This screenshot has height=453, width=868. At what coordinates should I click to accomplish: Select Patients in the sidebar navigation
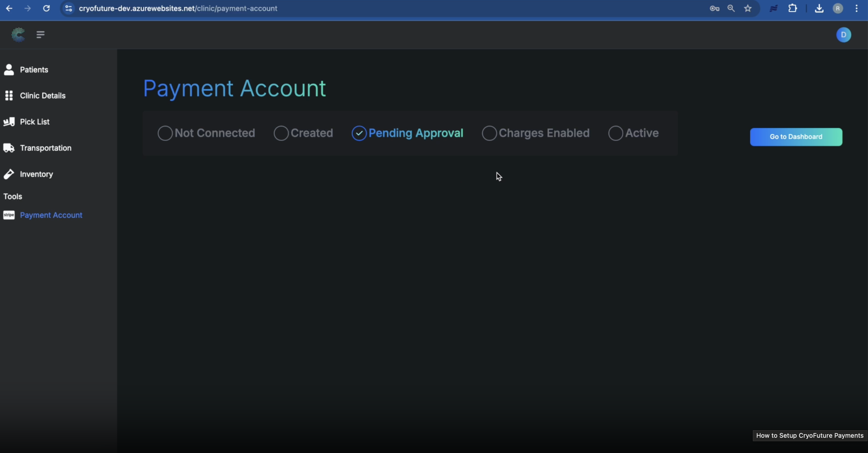click(x=34, y=70)
